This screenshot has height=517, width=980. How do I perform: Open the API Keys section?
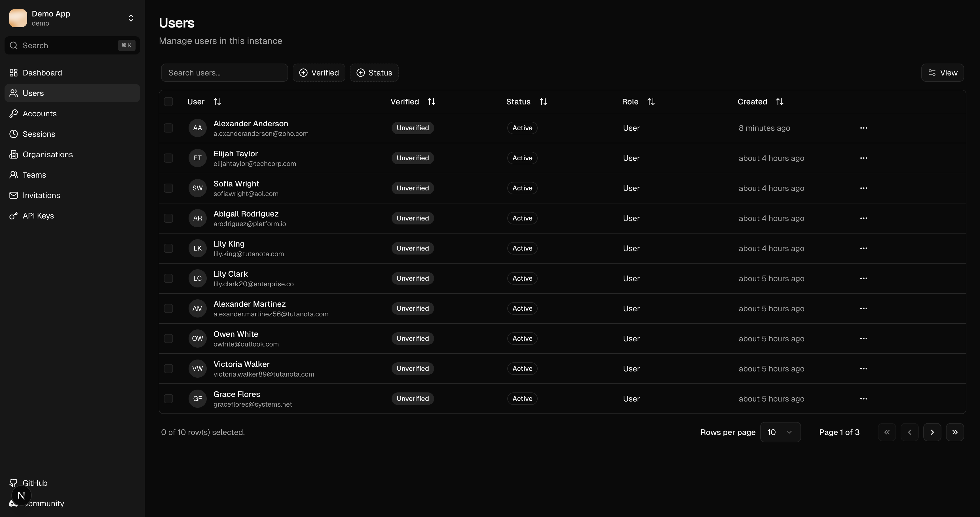[38, 215]
